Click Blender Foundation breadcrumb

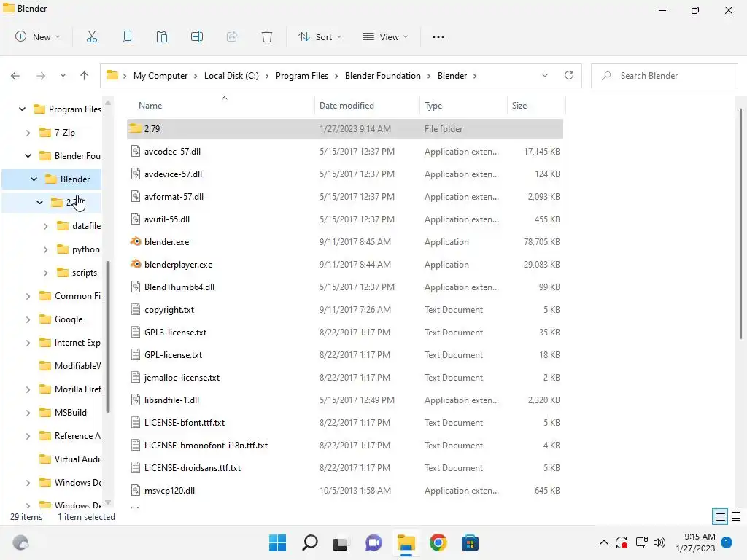click(382, 76)
